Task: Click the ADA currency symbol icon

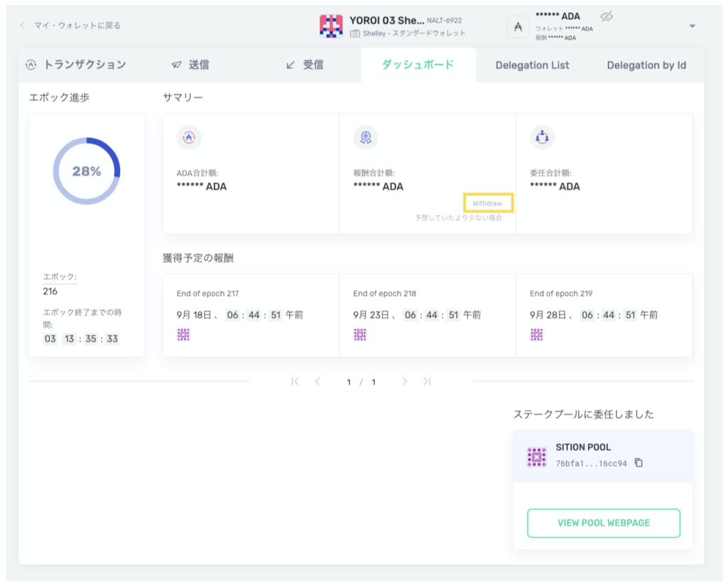Action: tap(518, 26)
